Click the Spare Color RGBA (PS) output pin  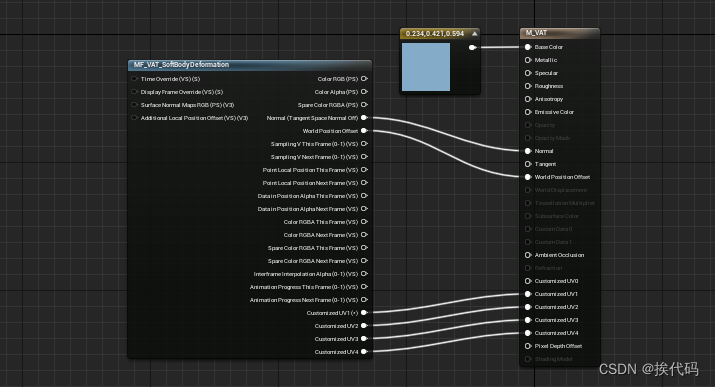pyautogui.click(x=364, y=105)
